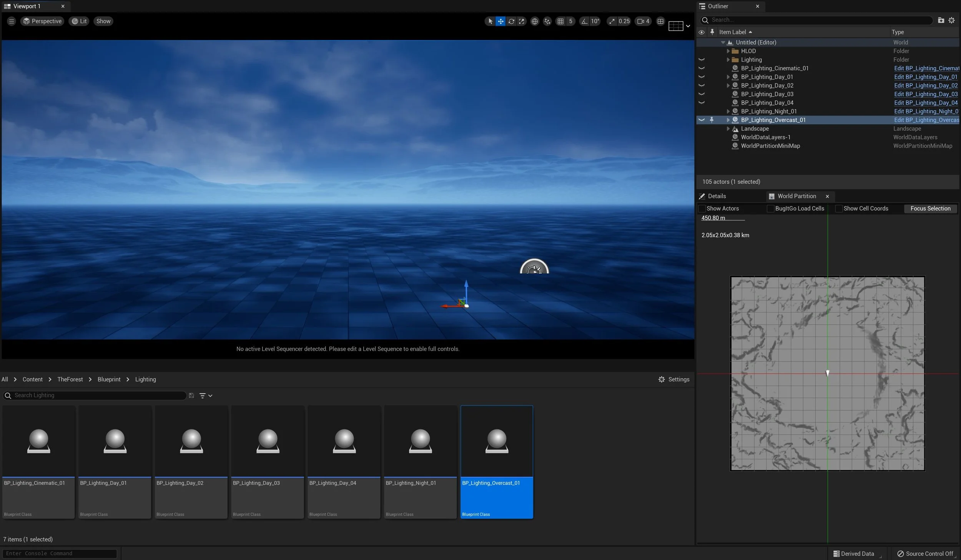Image resolution: width=961 pixels, height=560 pixels.
Task: Enable the Show Actors checkbox
Action: [x=702, y=209]
